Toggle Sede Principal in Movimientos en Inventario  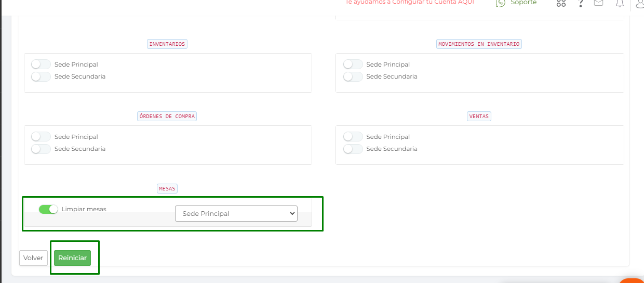(353, 65)
